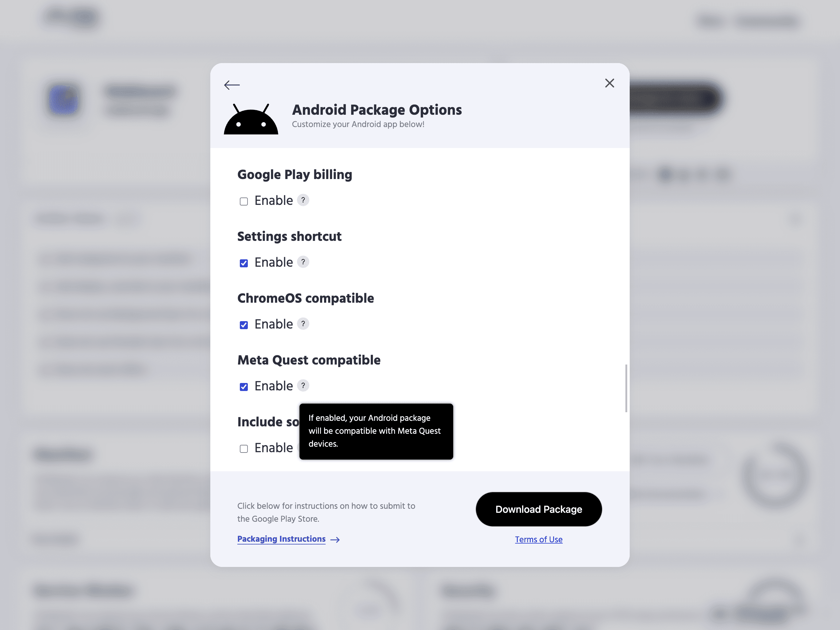Click the question mark icon on Include source
Image resolution: width=840 pixels, height=630 pixels.
(x=302, y=448)
